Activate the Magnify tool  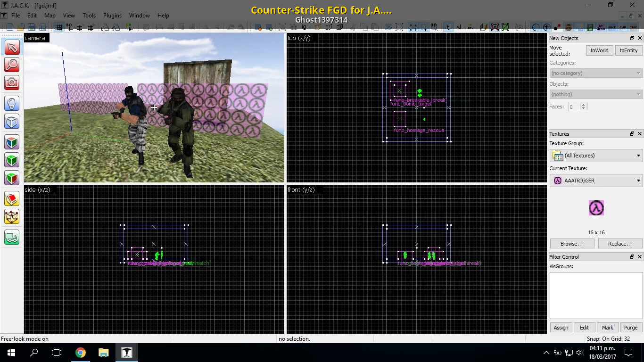click(x=12, y=65)
